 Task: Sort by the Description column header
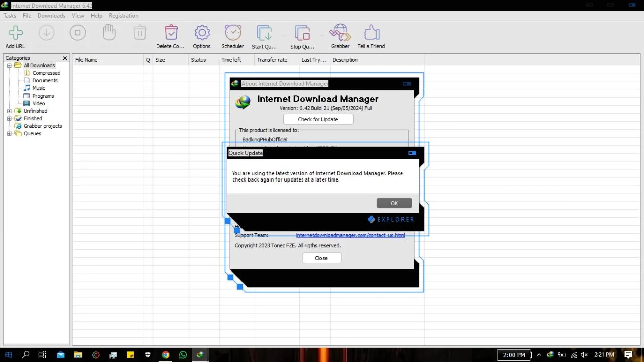click(377, 60)
